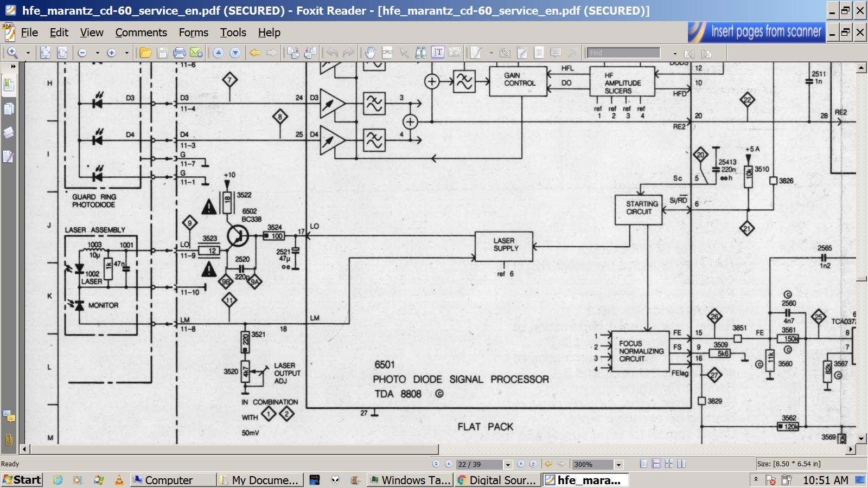
Task: Switch to Single Page layout
Action: pyautogui.click(x=643, y=464)
